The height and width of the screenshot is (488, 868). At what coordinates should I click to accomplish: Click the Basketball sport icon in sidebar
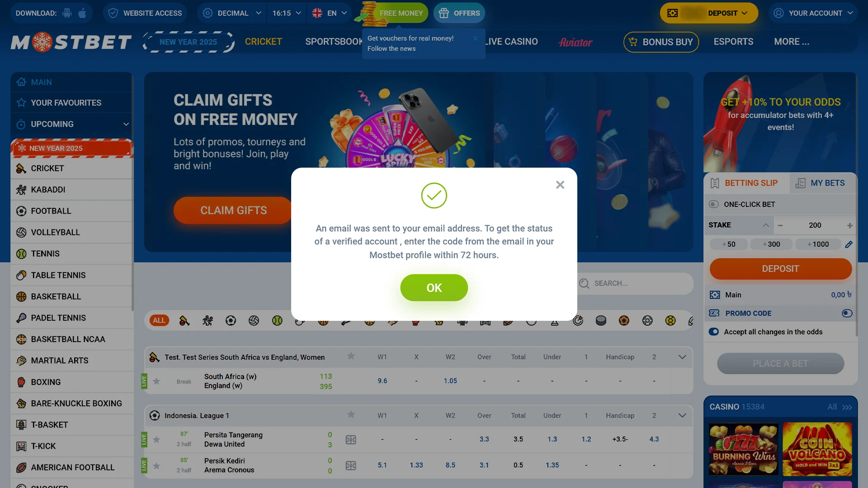[21, 297]
